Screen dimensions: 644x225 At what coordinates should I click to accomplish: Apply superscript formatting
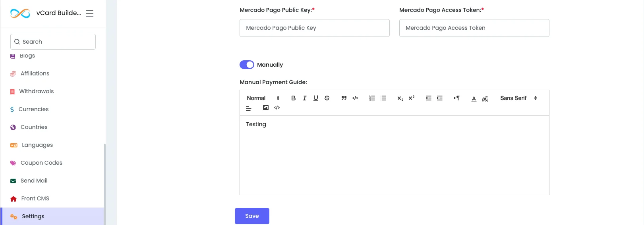[411, 98]
